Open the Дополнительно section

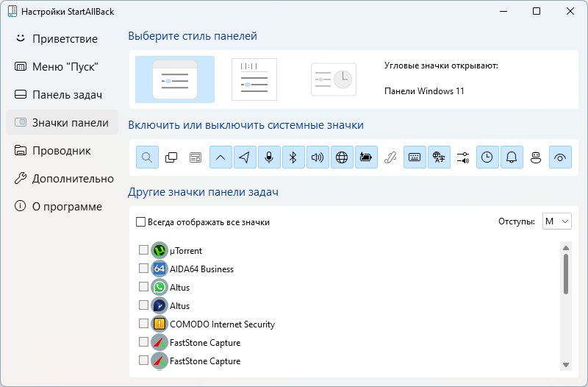coord(62,178)
